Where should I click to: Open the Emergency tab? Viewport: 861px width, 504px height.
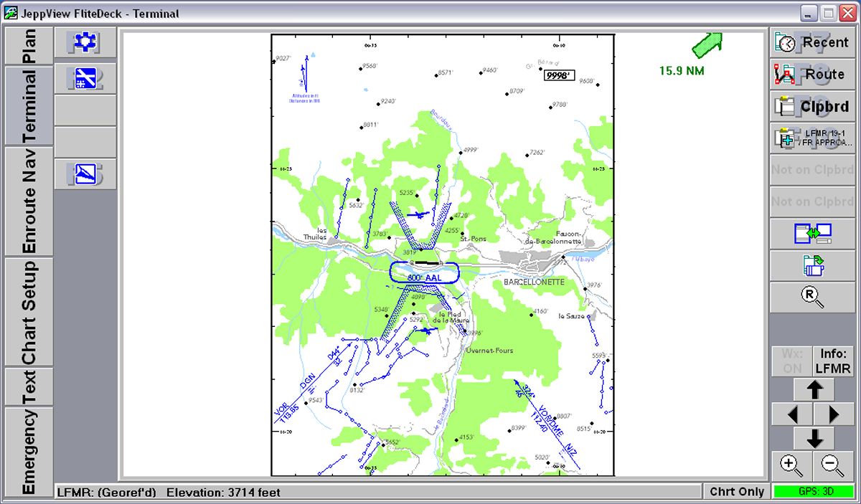(x=28, y=452)
